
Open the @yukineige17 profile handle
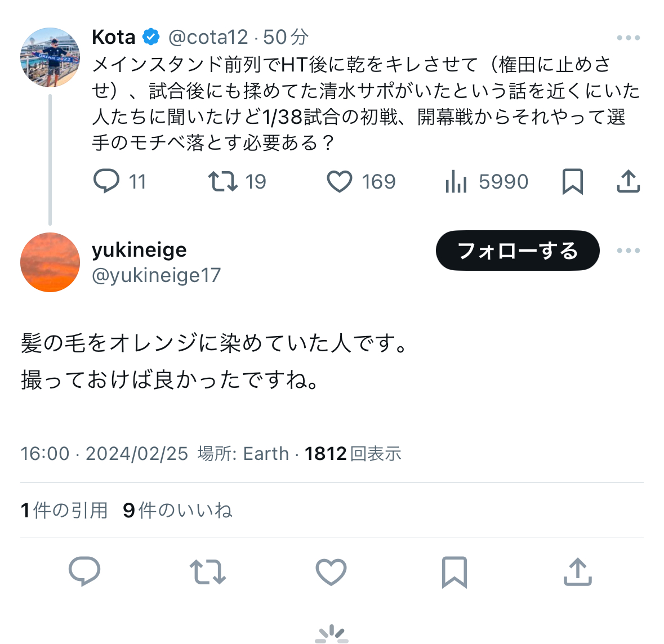(156, 275)
